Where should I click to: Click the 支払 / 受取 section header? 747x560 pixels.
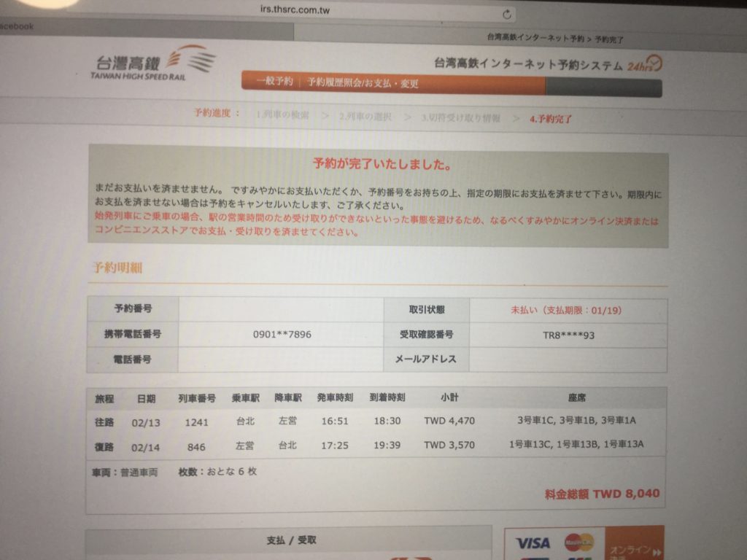(x=291, y=540)
